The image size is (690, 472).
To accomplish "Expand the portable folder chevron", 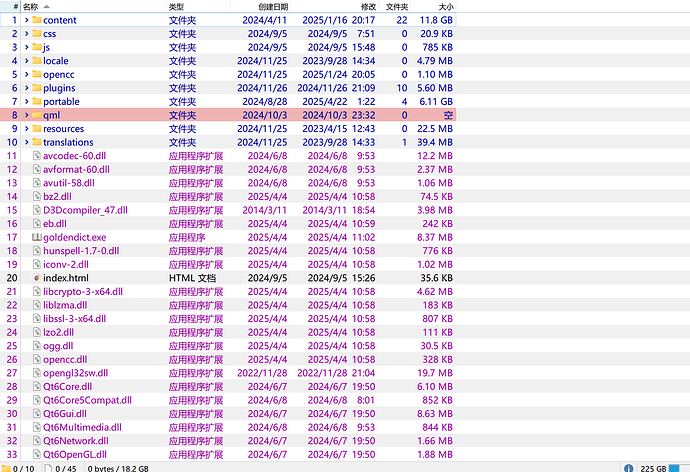I will pos(27,102).
